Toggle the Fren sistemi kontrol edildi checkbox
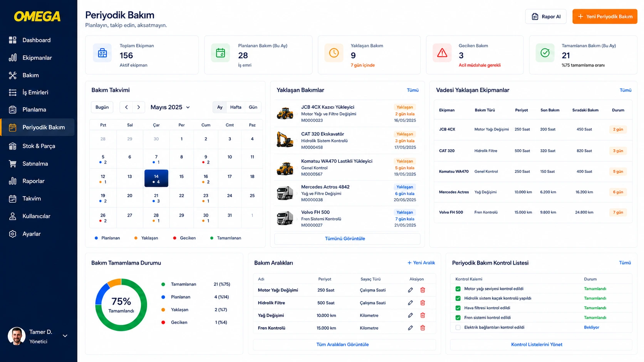The height and width of the screenshot is (362, 644). tap(458, 318)
